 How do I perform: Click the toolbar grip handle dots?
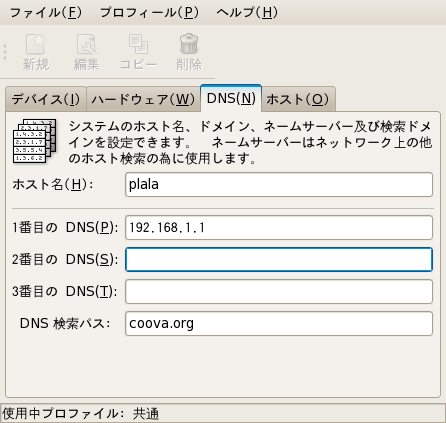click(x=5, y=52)
